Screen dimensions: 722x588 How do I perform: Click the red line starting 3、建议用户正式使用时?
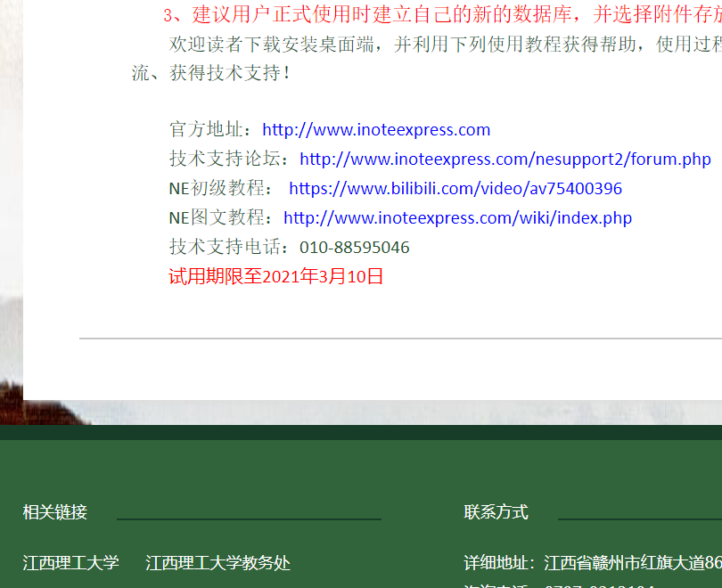442,14
